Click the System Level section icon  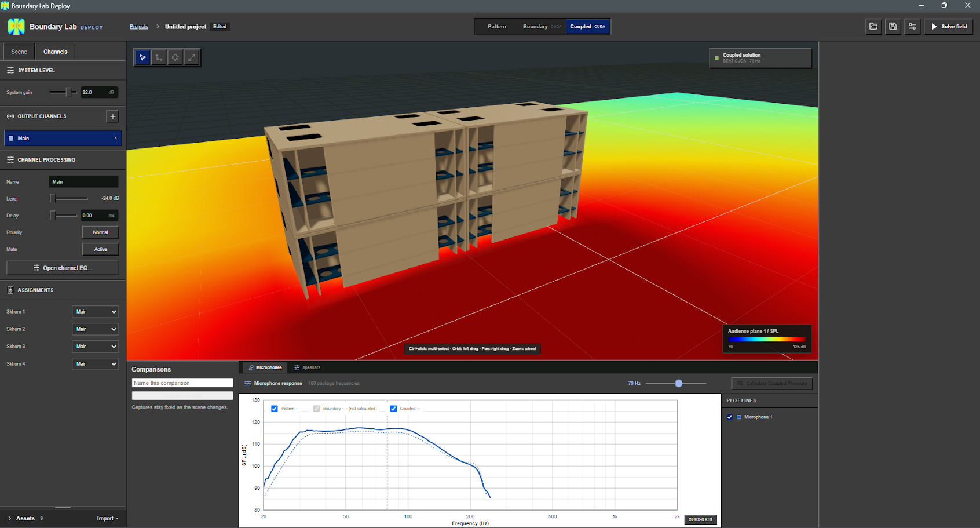click(x=10, y=70)
